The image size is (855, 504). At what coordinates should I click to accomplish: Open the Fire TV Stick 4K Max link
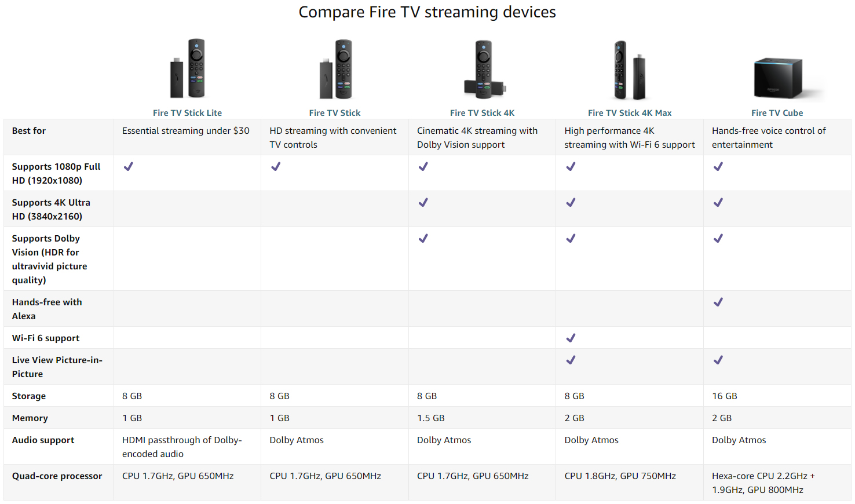point(630,113)
